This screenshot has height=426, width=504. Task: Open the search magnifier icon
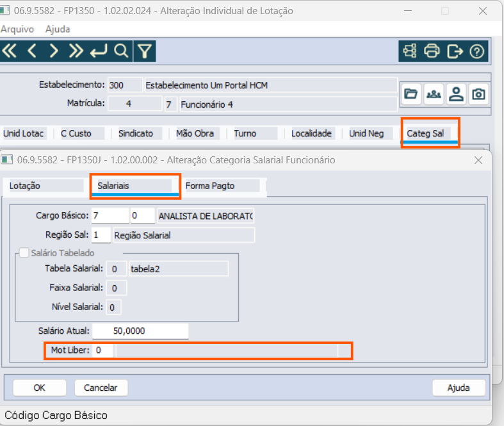[121, 51]
